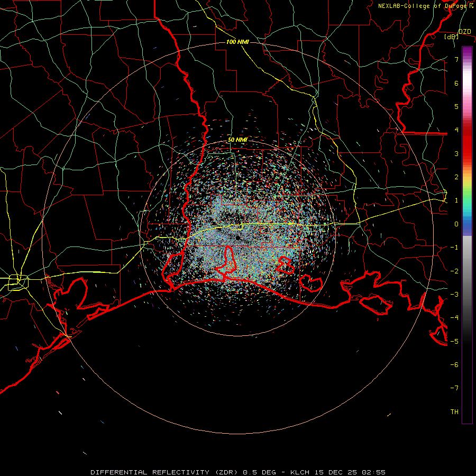Click the "02:55" timestamp

(x=373, y=472)
